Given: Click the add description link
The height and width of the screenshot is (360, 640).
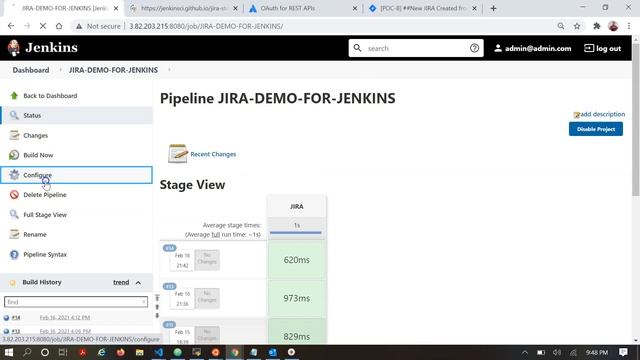Looking at the screenshot, I should click(x=602, y=114).
